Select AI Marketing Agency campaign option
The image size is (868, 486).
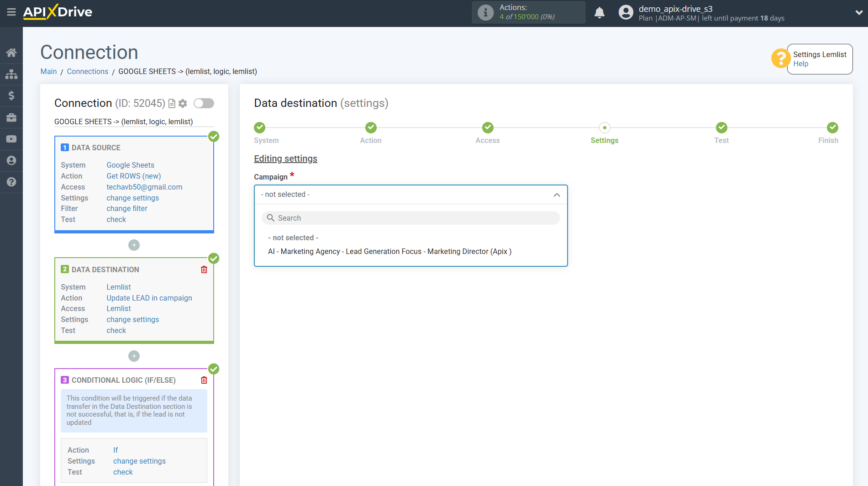(389, 252)
